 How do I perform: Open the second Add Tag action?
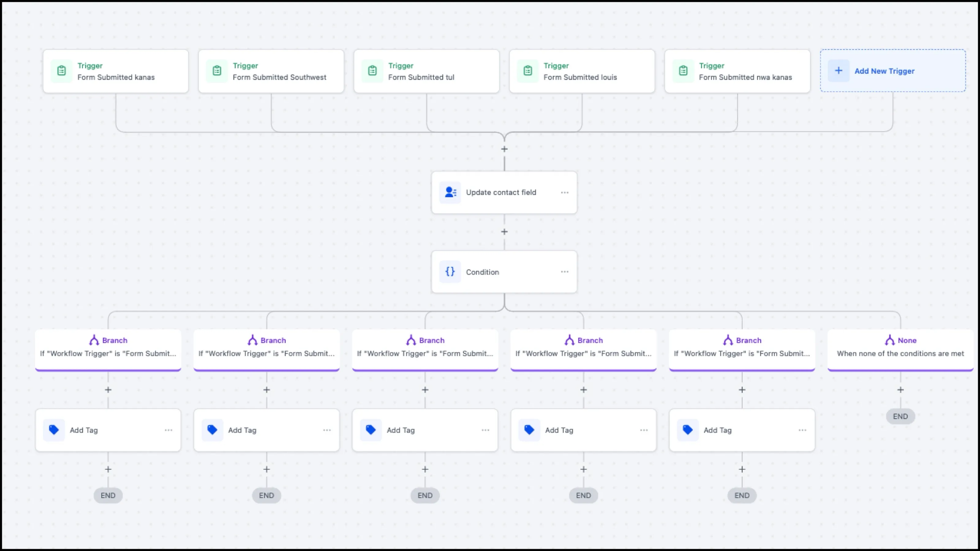tap(267, 430)
